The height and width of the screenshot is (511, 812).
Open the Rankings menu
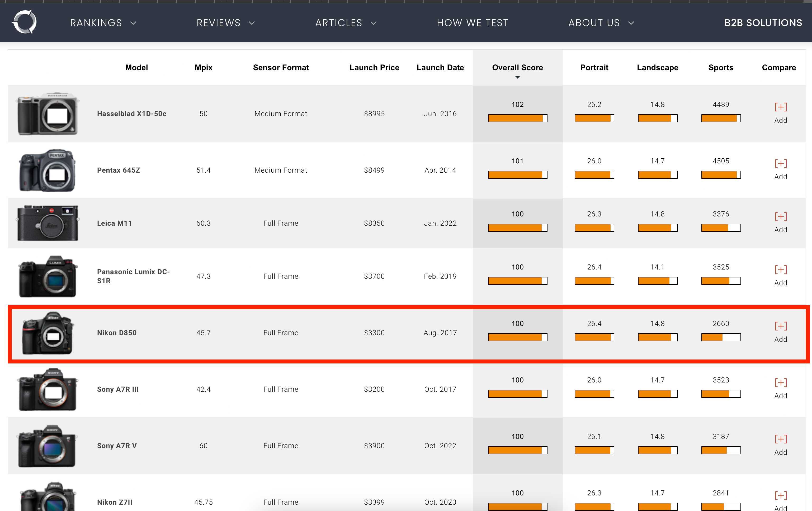click(96, 23)
